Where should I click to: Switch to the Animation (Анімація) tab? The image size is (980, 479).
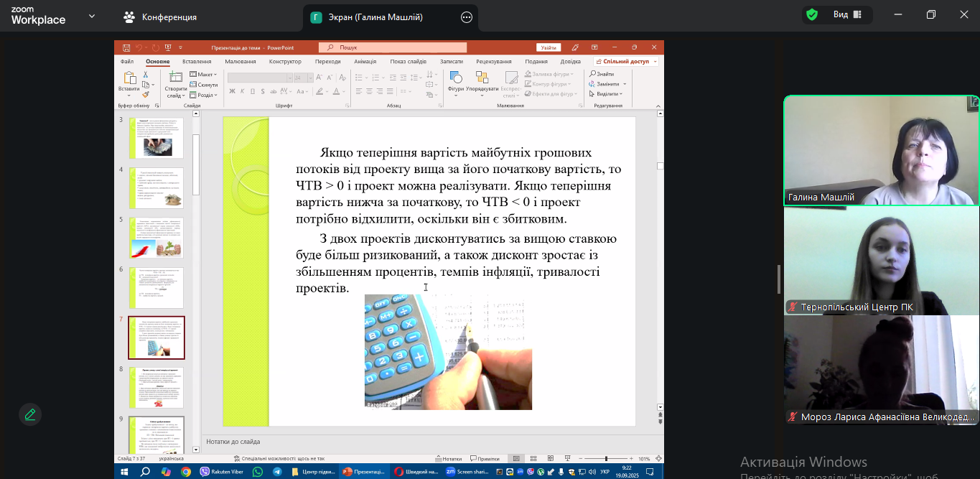[x=365, y=62]
